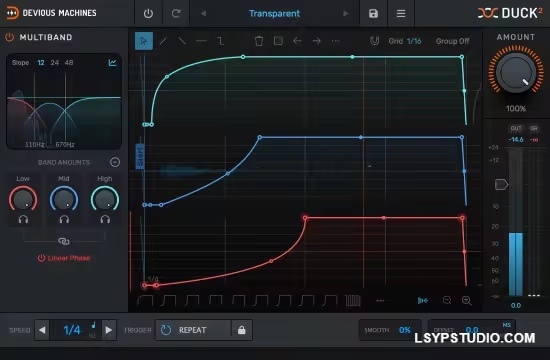Click the 100% amount value
The height and width of the screenshot is (360, 550).
(516, 109)
